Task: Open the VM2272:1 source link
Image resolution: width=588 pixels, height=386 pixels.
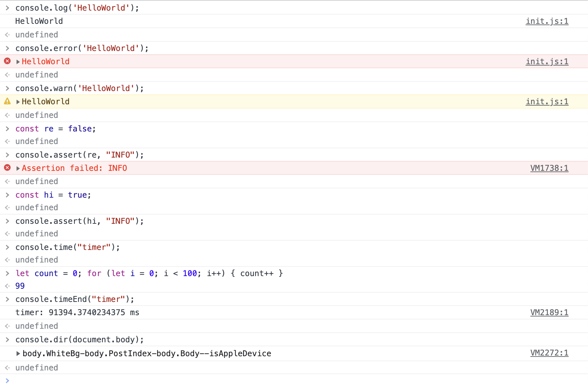Action: pos(549,353)
